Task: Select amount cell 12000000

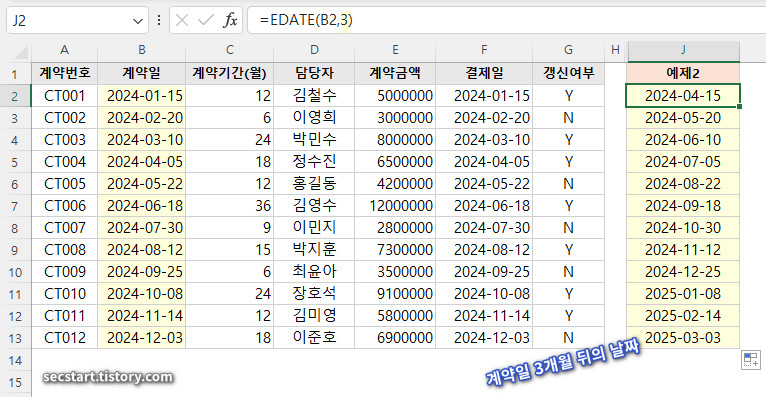Action: (x=395, y=205)
